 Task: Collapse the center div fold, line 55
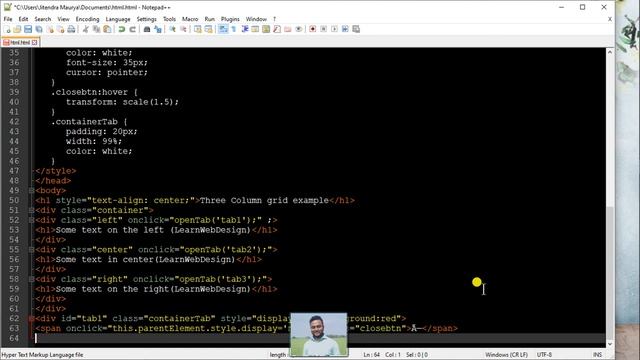tap(31, 250)
